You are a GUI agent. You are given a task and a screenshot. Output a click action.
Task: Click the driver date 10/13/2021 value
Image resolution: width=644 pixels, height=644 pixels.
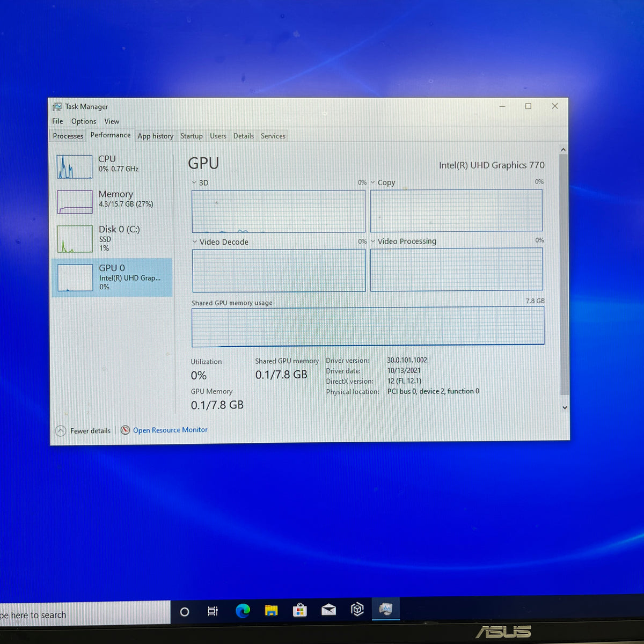(404, 370)
